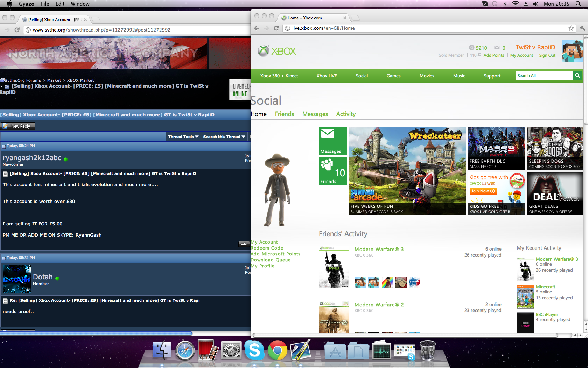
Task: Select the [Selling] Xbox Account browser tab
Action: coord(54,20)
